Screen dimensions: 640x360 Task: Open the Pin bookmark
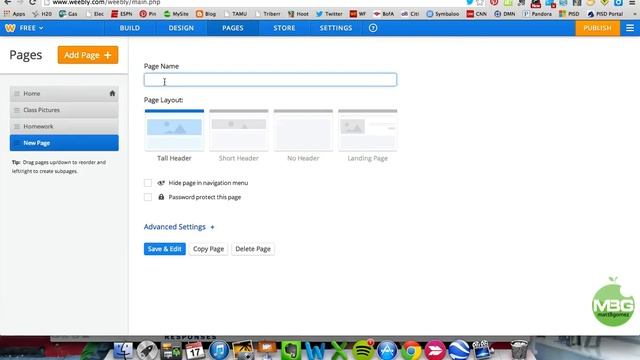pyautogui.click(x=148, y=14)
